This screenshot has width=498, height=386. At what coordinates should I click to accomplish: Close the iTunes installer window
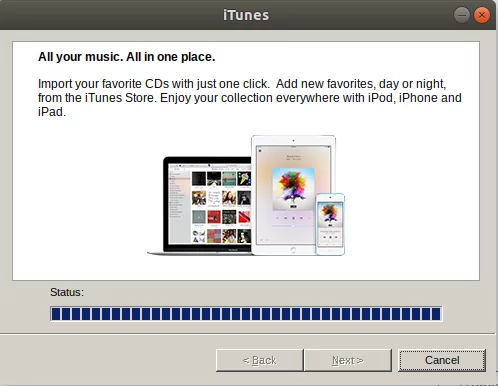tap(482, 15)
